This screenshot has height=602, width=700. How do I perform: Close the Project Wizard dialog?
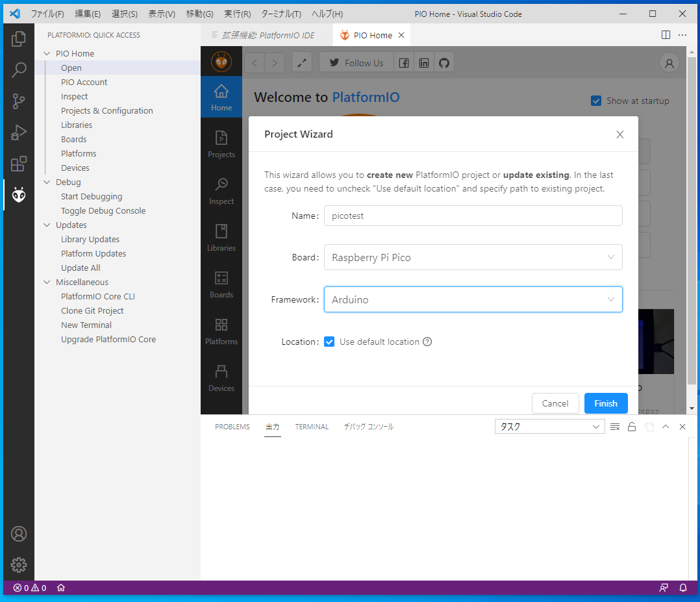(619, 134)
